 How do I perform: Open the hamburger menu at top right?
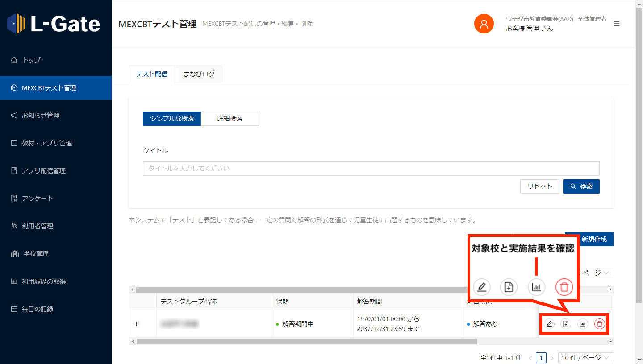pyautogui.click(x=617, y=24)
